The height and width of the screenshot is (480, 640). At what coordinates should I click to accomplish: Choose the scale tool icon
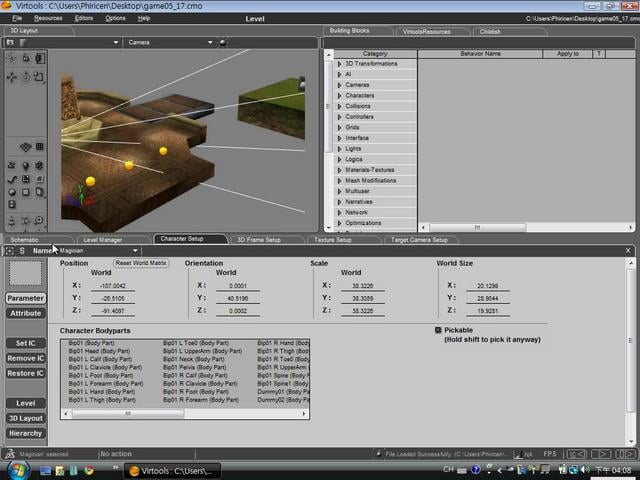39,77
